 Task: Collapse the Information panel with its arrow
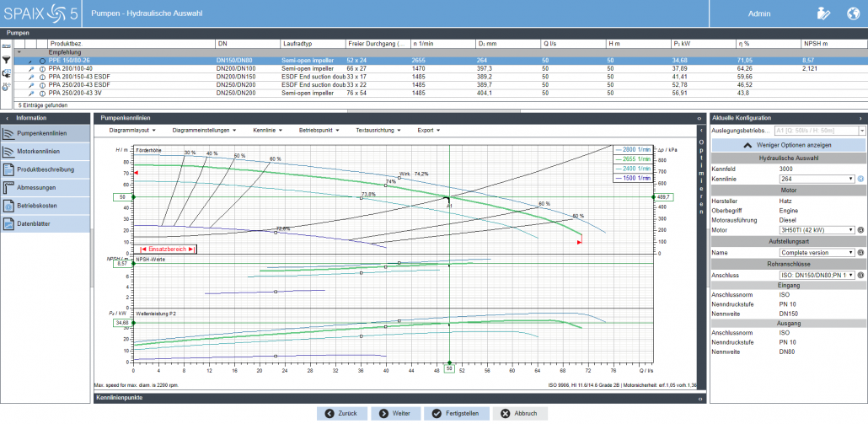click(x=7, y=118)
